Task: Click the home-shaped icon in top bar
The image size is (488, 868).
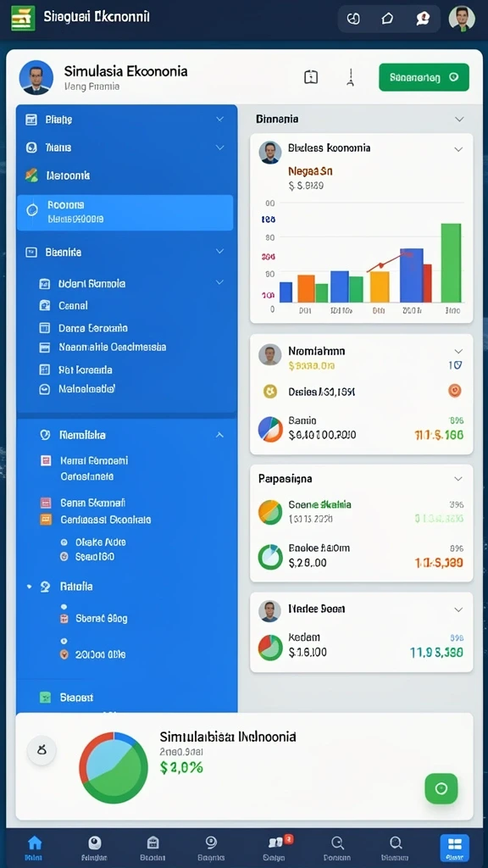Action: pos(387,19)
